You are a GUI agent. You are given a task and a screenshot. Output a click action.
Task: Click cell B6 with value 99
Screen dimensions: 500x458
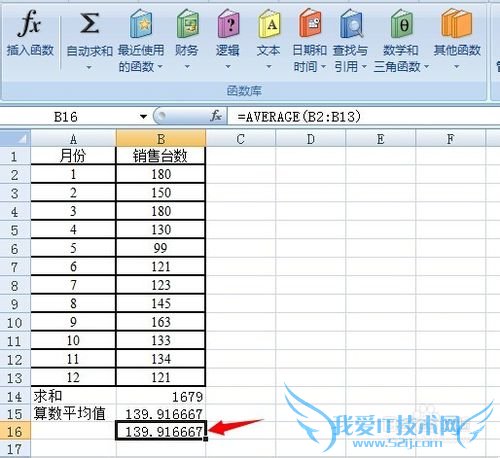[161, 248]
